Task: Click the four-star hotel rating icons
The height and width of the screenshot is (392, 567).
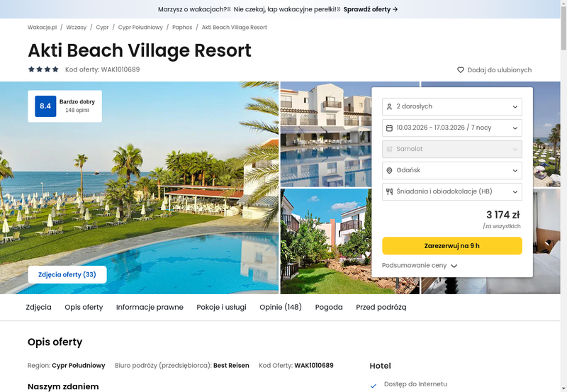Action: point(43,69)
